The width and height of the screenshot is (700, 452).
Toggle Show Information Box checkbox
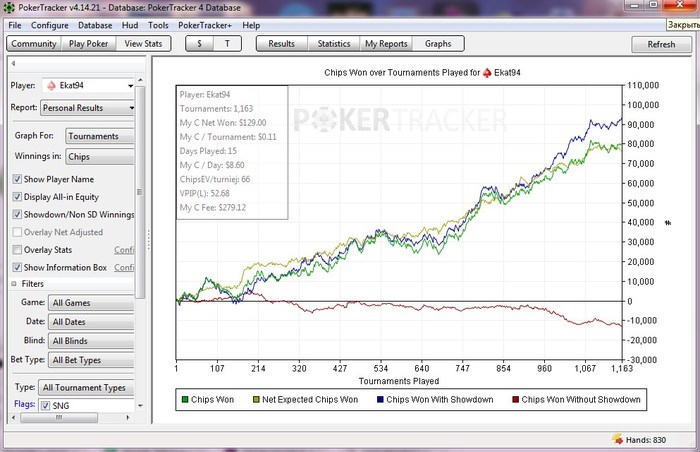(17, 268)
